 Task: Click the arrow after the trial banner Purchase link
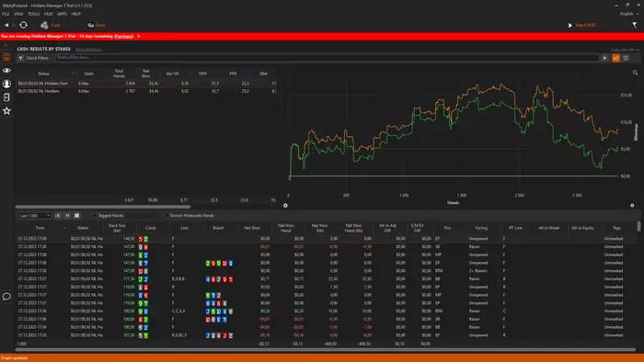[139, 36]
